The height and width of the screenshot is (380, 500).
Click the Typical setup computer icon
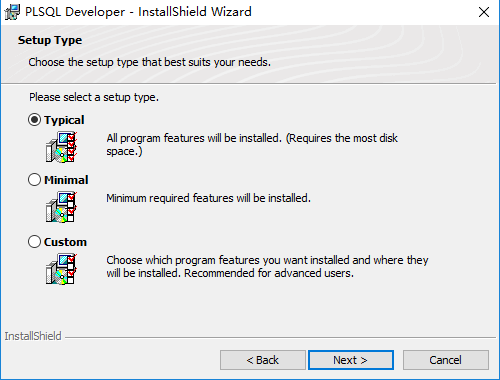61,147
